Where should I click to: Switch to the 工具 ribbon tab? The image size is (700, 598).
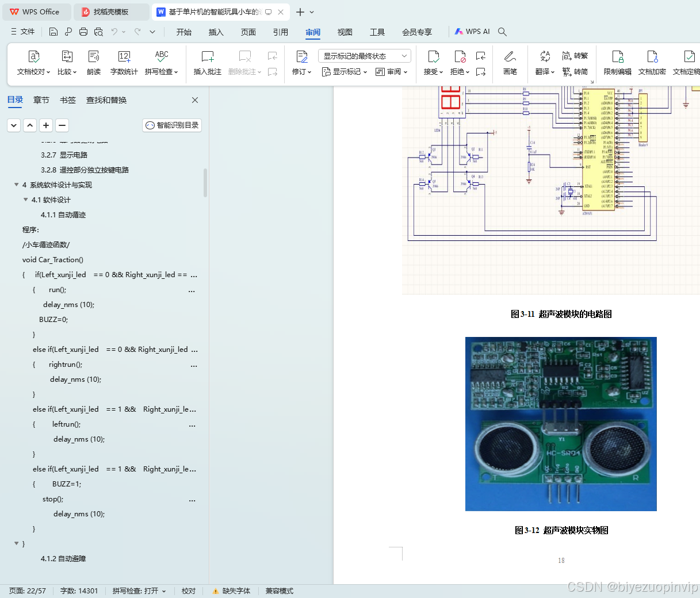point(377,32)
